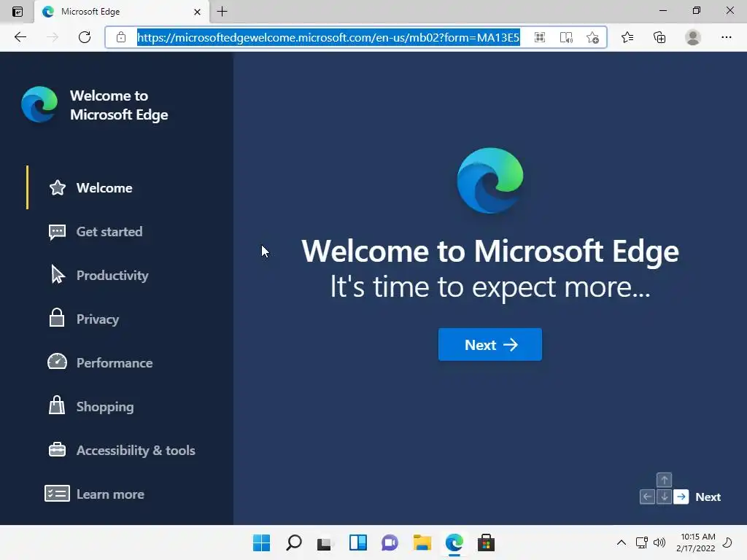This screenshot has height=560, width=747.
Task: Click the QR code / apps icon in address bar
Action: (x=539, y=37)
